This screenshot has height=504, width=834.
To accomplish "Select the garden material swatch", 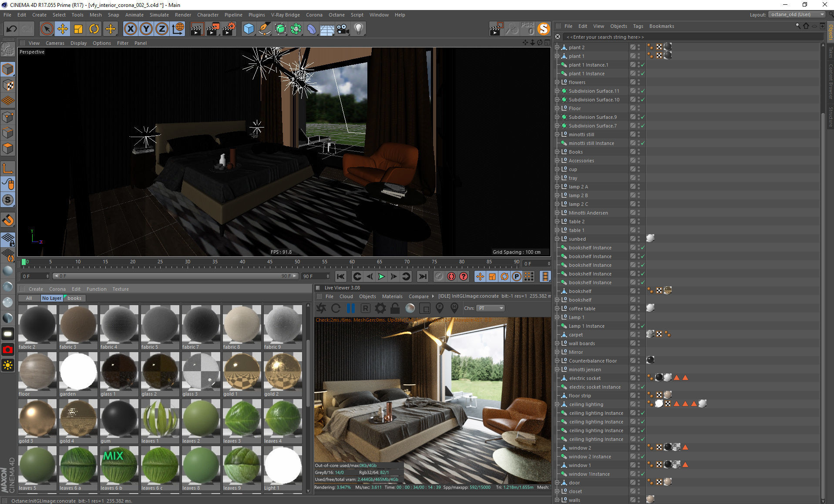I will [x=78, y=374].
